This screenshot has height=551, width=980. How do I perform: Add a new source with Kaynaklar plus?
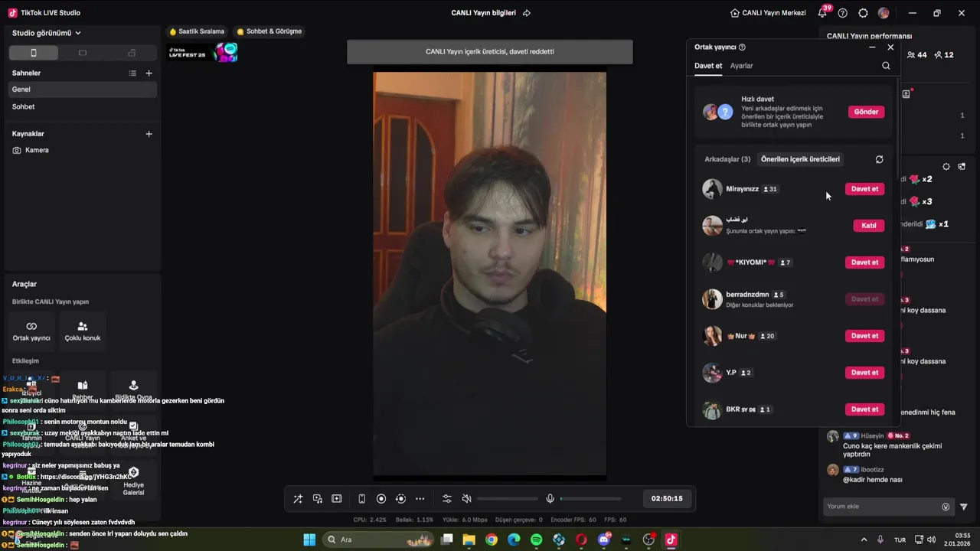[x=149, y=134]
